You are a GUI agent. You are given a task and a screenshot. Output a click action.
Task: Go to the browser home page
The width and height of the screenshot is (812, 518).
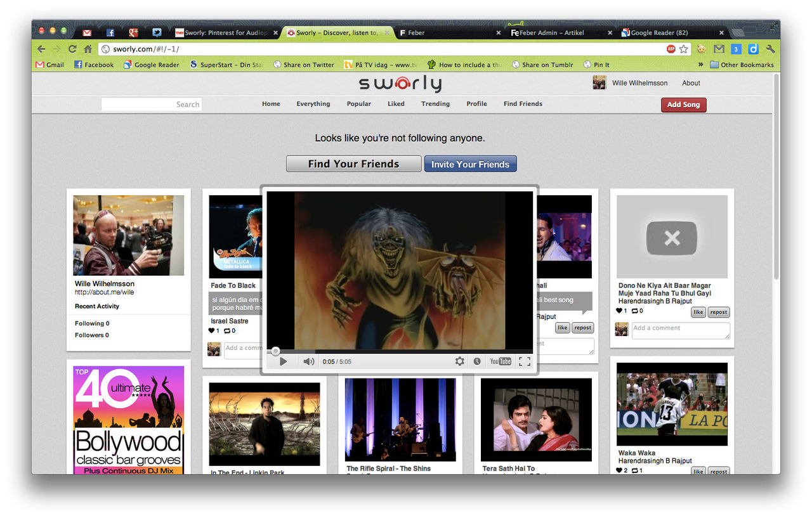pos(88,49)
